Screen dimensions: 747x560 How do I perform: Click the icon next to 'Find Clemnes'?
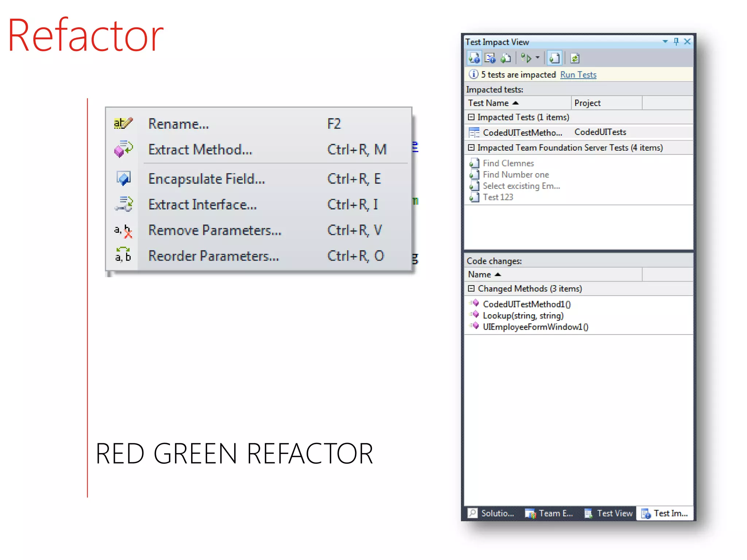pyautogui.click(x=474, y=163)
